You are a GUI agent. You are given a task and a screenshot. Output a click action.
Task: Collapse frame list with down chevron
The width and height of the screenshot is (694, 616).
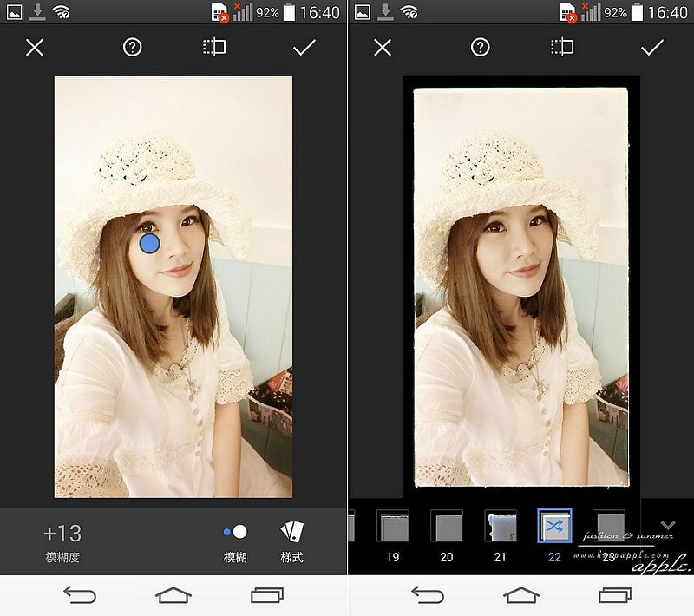[667, 525]
